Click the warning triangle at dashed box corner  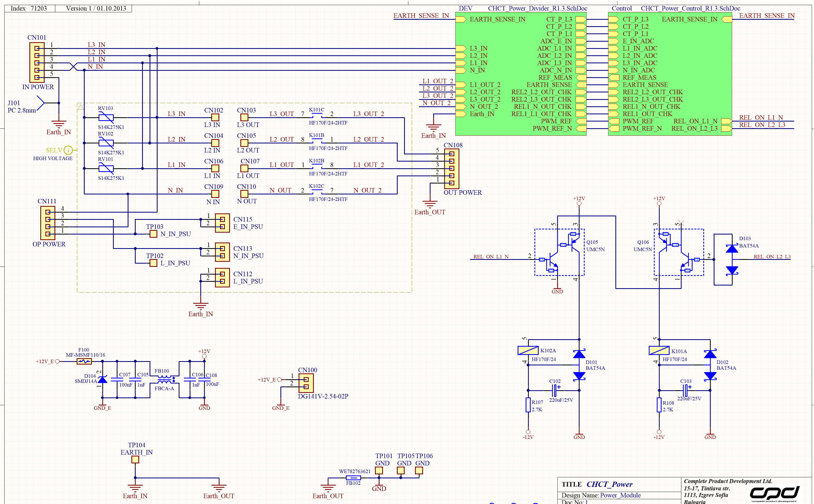click(x=81, y=107)
